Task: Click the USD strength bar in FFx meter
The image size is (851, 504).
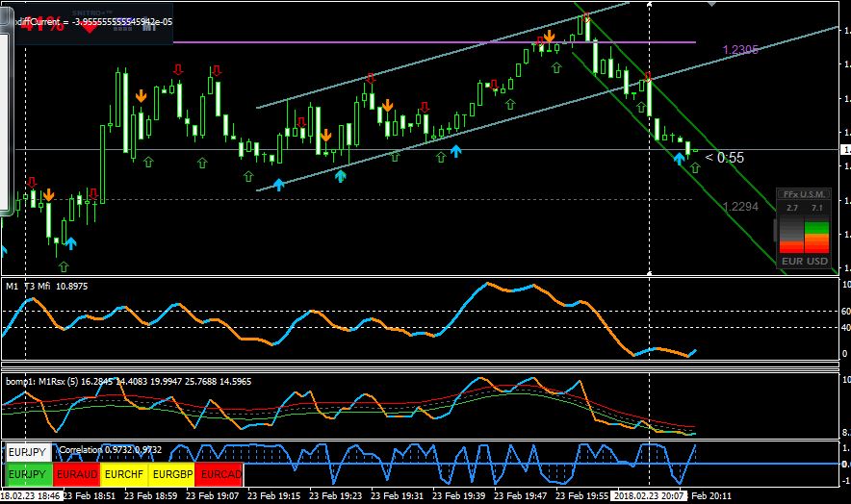Action: [816, 235]
